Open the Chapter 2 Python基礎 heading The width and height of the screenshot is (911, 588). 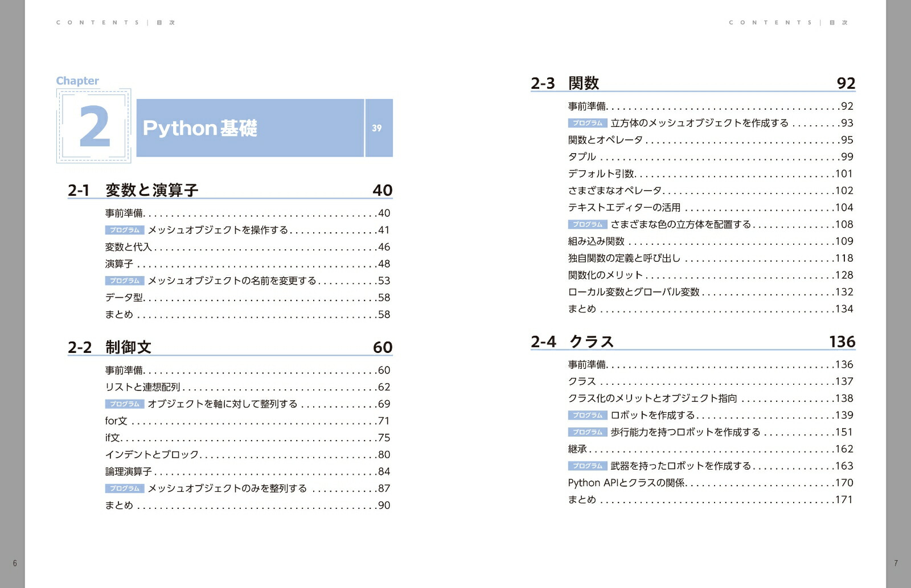coord(202,129)
